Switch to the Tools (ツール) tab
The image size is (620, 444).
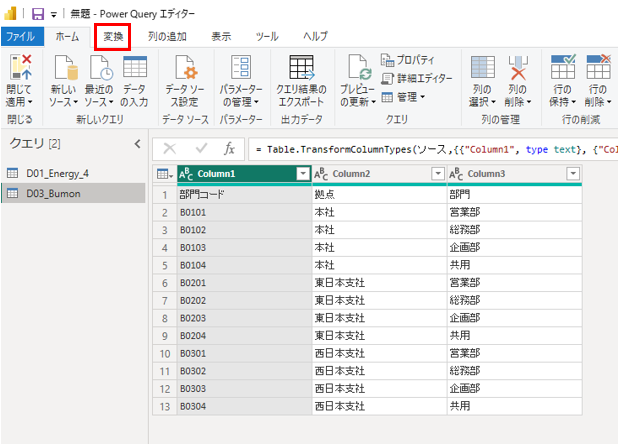click(x=267, y=37)
